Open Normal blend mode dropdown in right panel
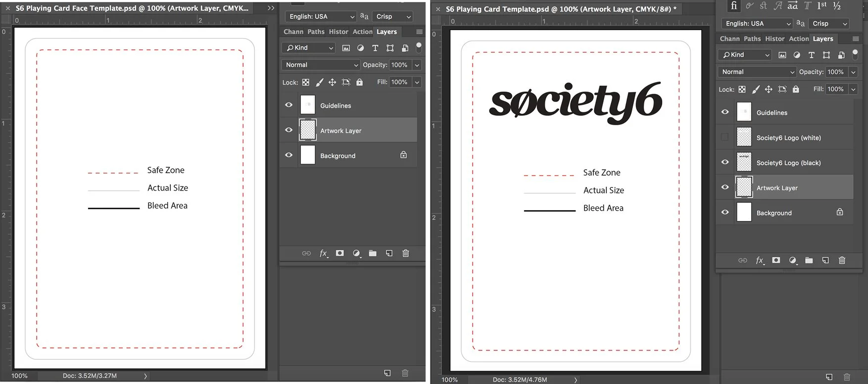Screen dimensions: 868x384 (x=757, y=72)
